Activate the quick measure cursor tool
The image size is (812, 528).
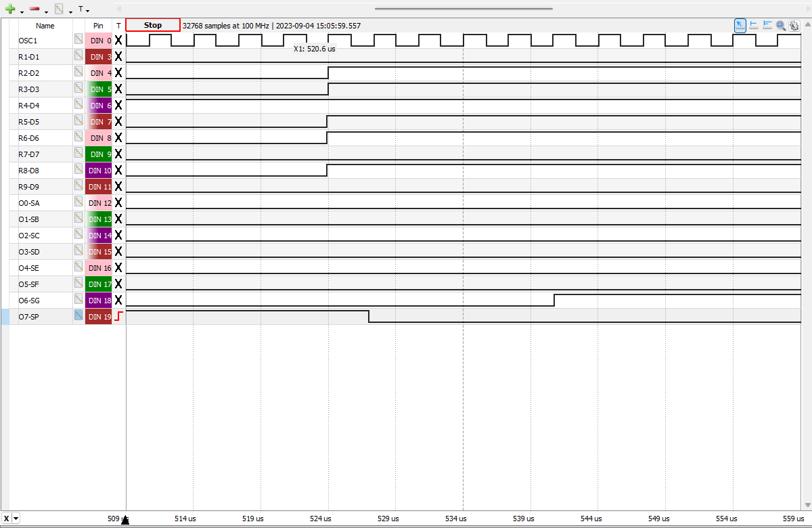[740, 25]
